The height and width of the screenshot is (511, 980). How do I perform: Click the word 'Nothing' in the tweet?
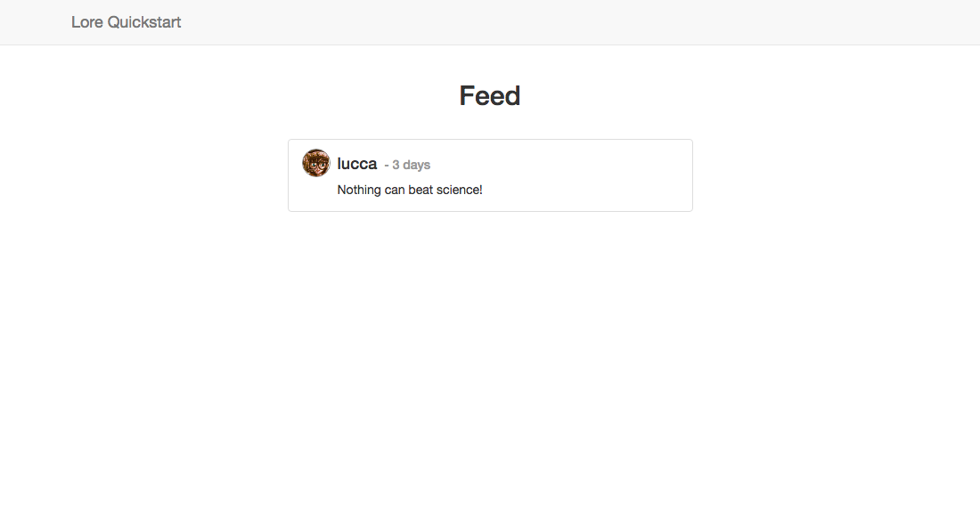click(359, 190)
